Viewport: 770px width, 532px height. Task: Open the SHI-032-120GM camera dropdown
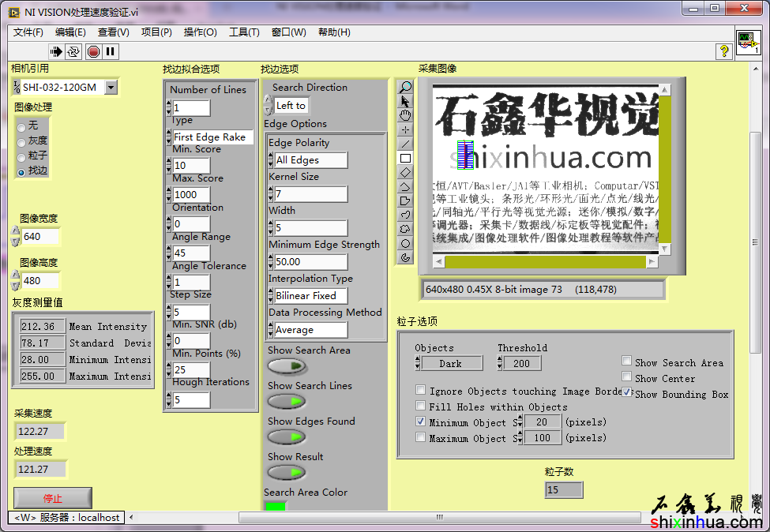click(x=111, y=88)
